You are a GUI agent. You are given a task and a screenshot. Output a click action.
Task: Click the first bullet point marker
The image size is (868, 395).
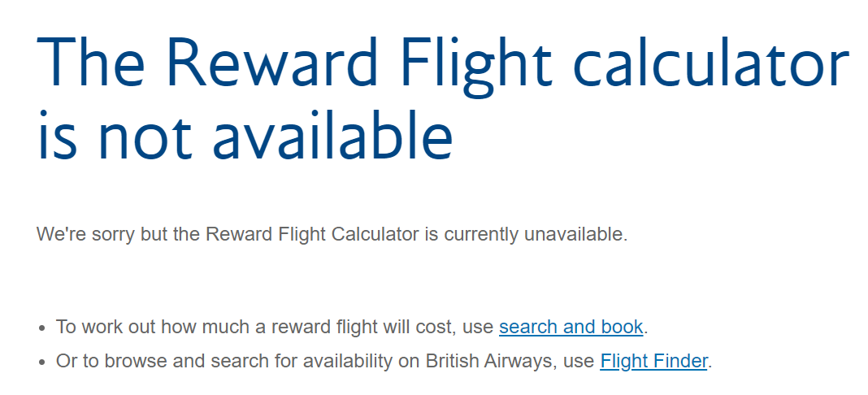(x=42, y=328)
